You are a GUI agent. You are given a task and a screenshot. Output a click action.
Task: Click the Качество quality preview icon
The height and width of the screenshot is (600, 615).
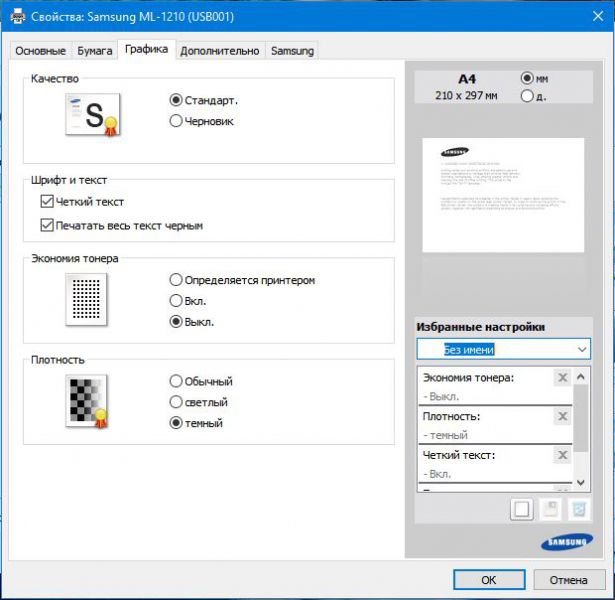coord(92,116)
